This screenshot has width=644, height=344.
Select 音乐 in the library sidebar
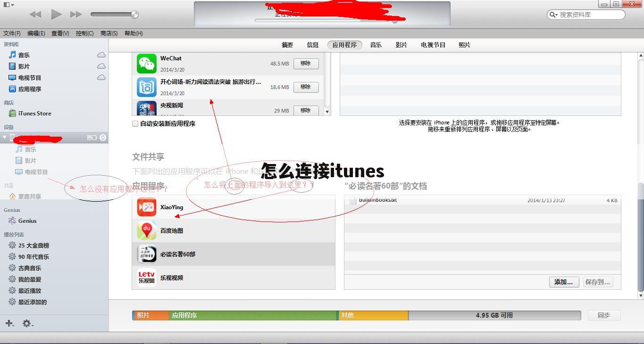point(24,55)
